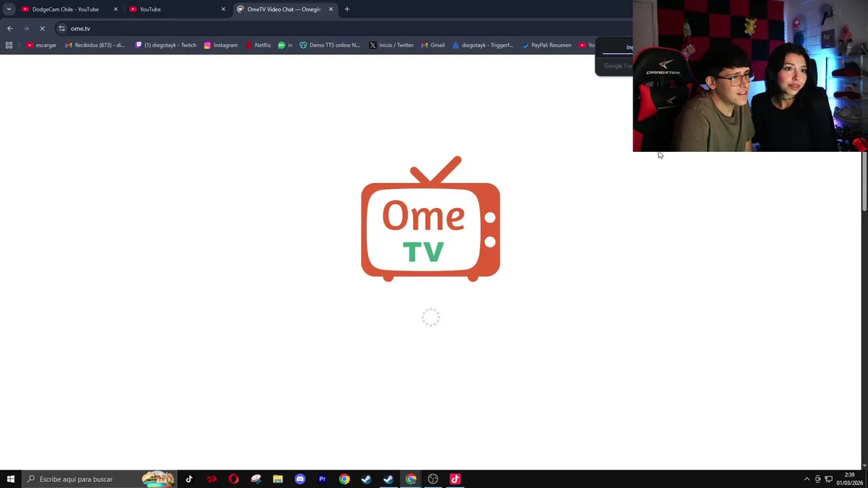Launch Adobe Premiere Pro from taskbar
The image size is (868, 488).
(x=322, y=479)
